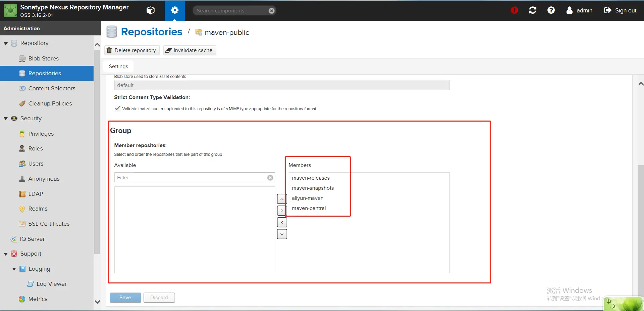This screenshot has width=644, height=311.
Task: Click the Anonymous user icon
Action: [22, 179]
